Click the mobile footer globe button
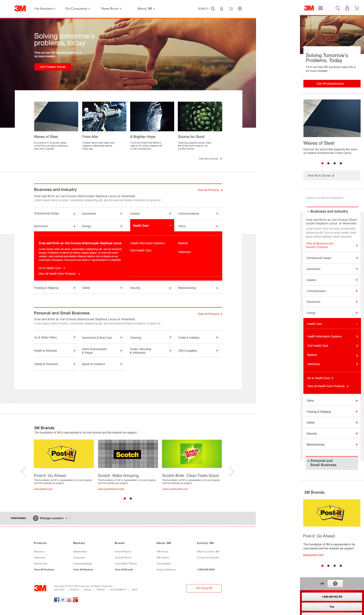 (x=335, y=583)
